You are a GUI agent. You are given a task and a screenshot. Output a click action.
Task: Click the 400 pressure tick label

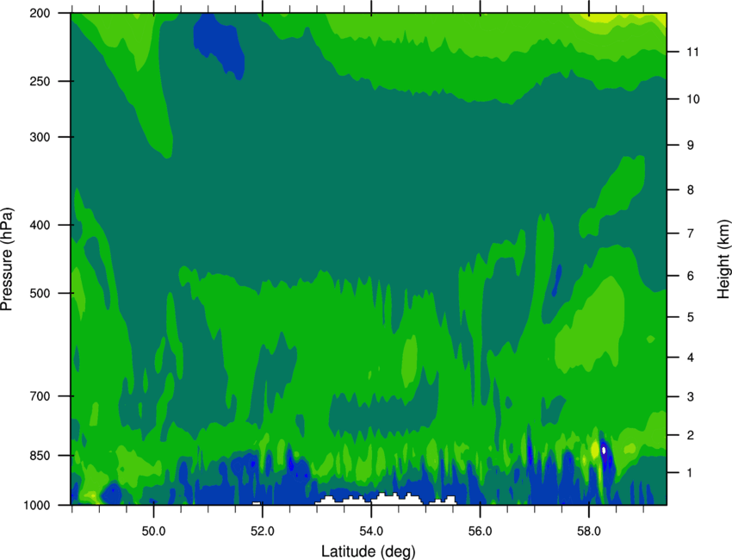point(40,225)
